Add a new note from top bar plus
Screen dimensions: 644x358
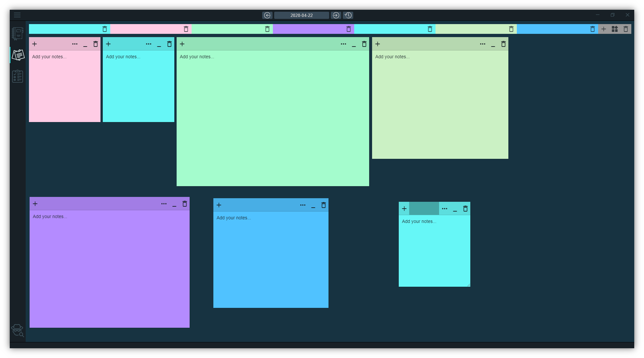click(604, 29)
